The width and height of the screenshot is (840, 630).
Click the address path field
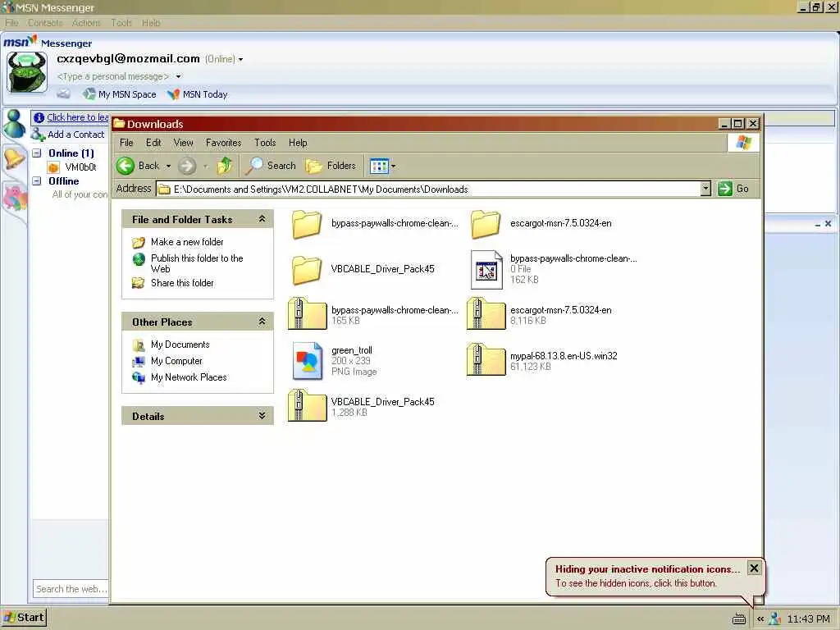click(428, 189)
